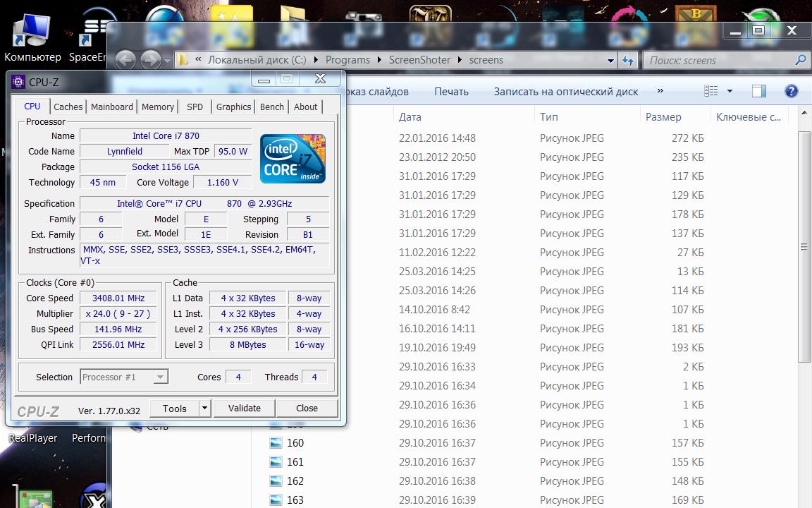Click the change view icon in Explorer
The height and width of the screenshot is (508, 812).
(x=711, y=91)
